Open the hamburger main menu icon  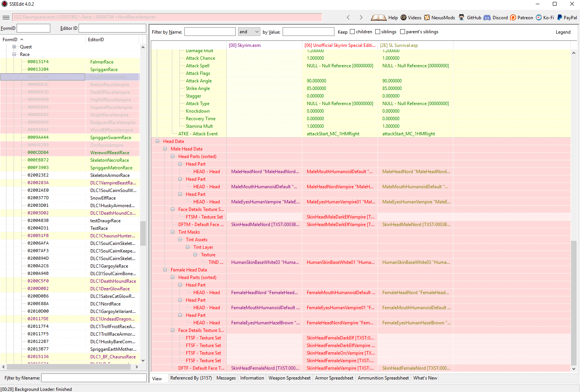pyautogui.click(x=6, y=17)
